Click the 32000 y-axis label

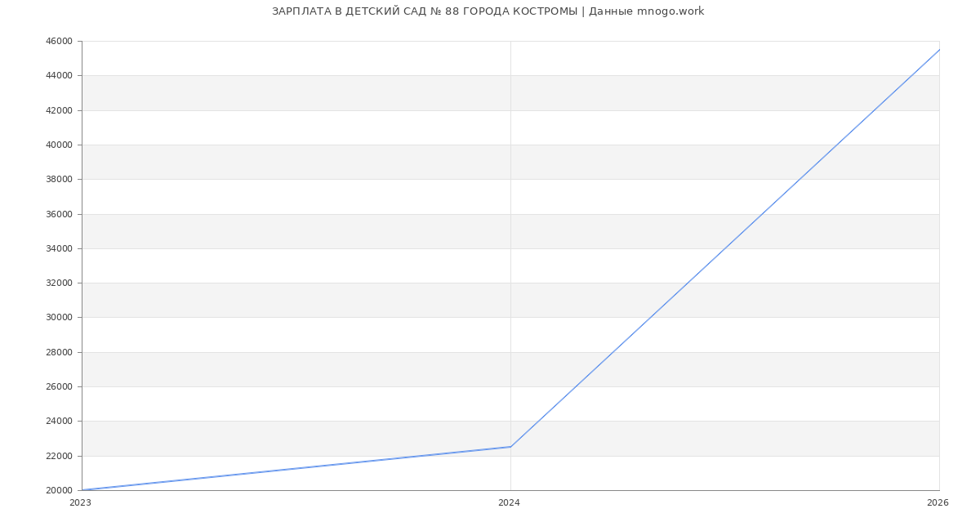click(x=60, y=283)
